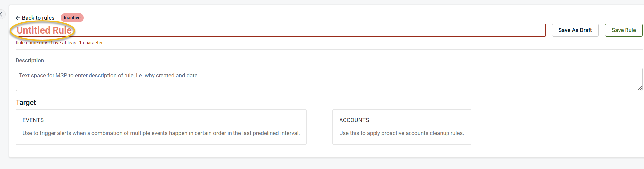Click the Target section heading
Screen dimensions: 644x169
(x=26, y=102)
